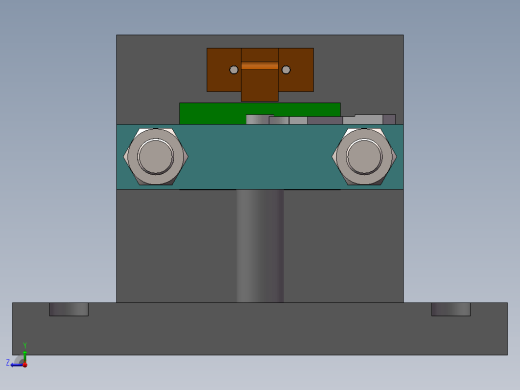Click the left small hole in brown bracket
This screenshot has height=390, width=520.
234,70
